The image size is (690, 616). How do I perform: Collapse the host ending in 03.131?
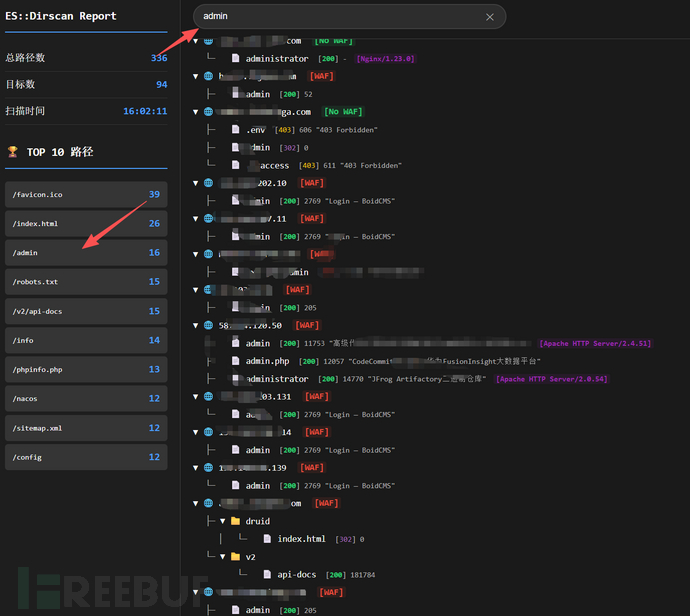point(196,397)
